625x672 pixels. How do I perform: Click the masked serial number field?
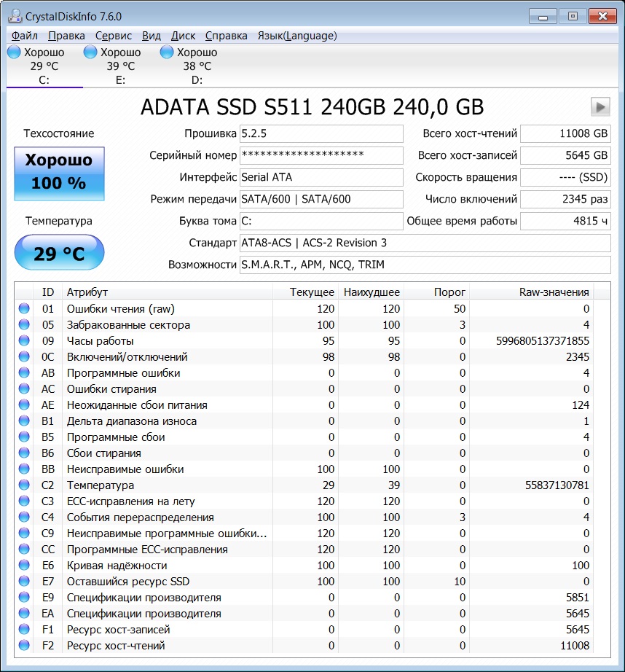[x=321, y=155]
